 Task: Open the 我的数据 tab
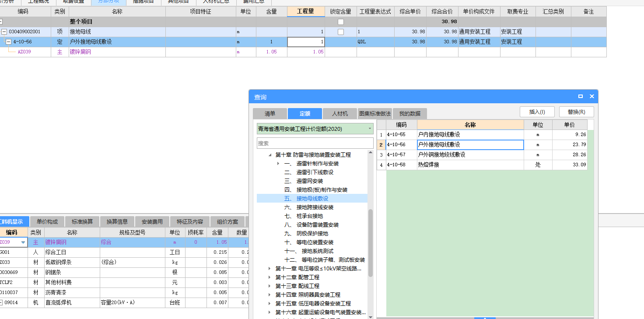click(x=410, y=113)
